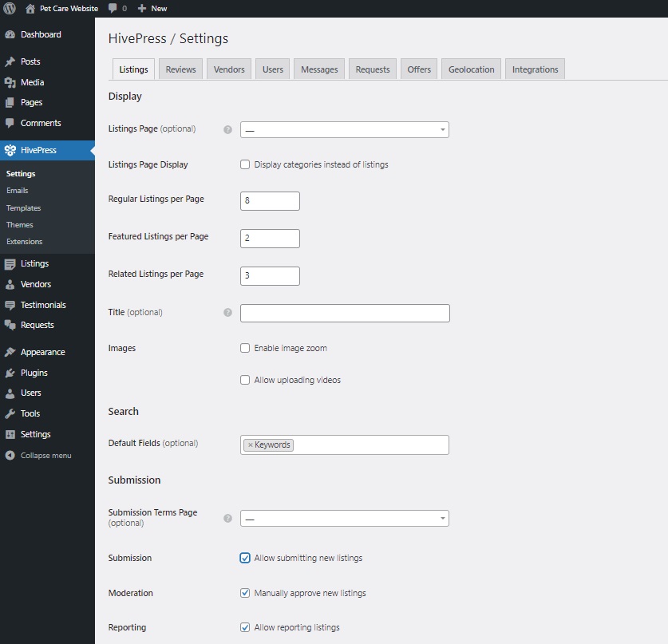Switch to the Geolocation tab
The width and height of the screenshot is (668, 644).
click(471, 69)
